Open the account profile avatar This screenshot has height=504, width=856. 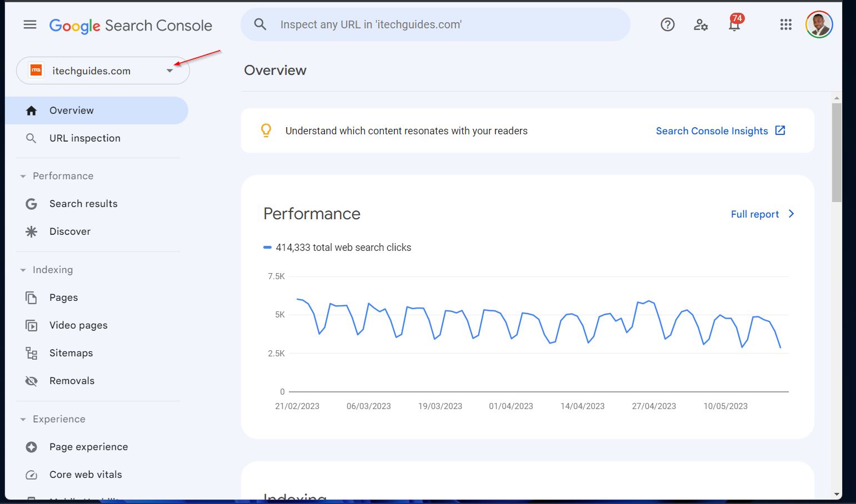tap(819, 24)
